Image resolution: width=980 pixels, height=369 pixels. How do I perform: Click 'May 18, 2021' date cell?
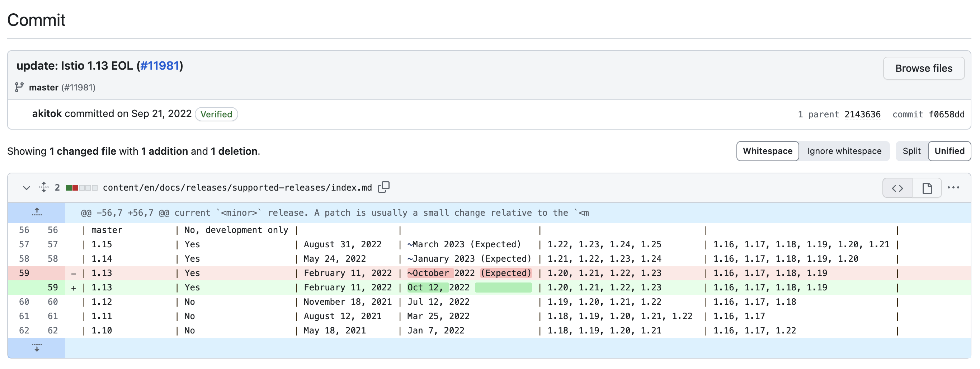[334, 331]
